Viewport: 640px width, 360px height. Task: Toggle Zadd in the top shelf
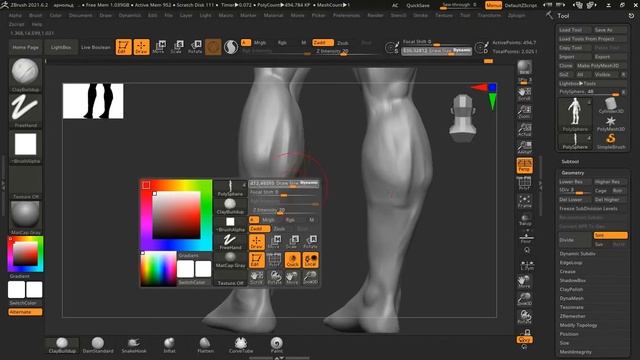click(x=322, y=42)
